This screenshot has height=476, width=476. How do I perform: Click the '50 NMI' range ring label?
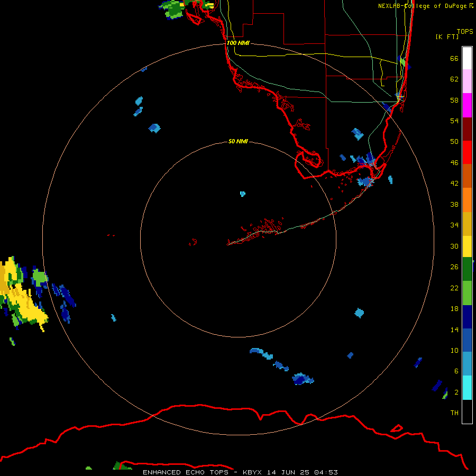click(238, 141)
